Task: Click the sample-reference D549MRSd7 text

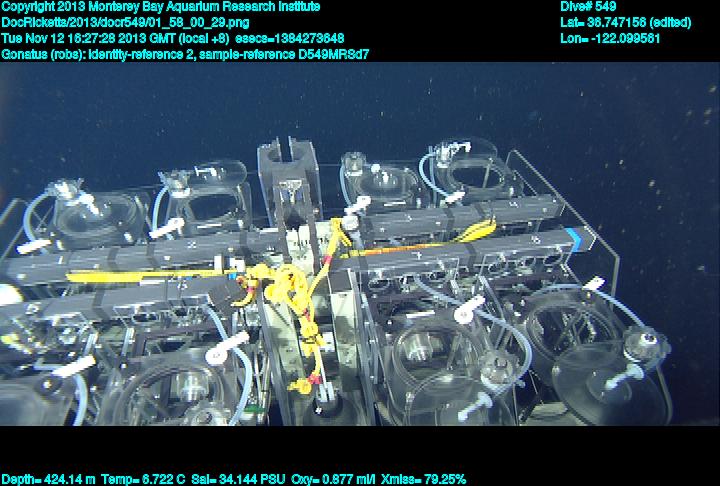Action: (296, 54)
